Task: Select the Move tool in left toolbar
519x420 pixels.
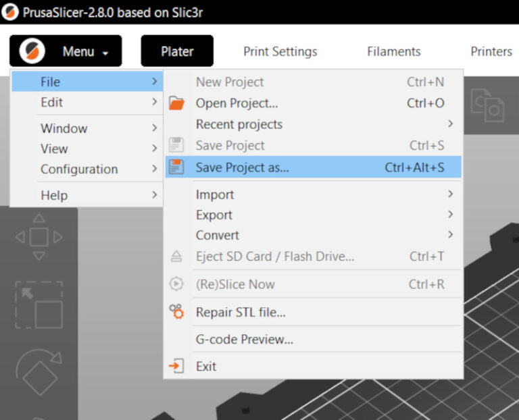Action: [39, 237]
